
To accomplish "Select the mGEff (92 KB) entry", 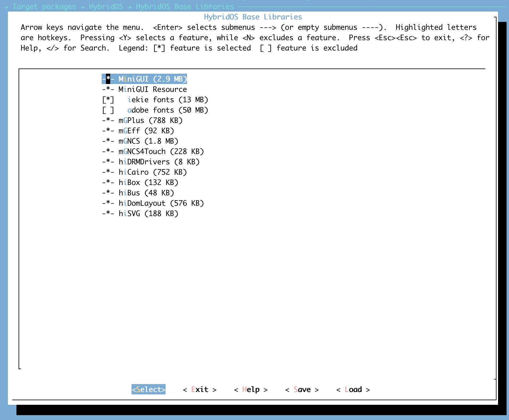I will coord(138,131).
